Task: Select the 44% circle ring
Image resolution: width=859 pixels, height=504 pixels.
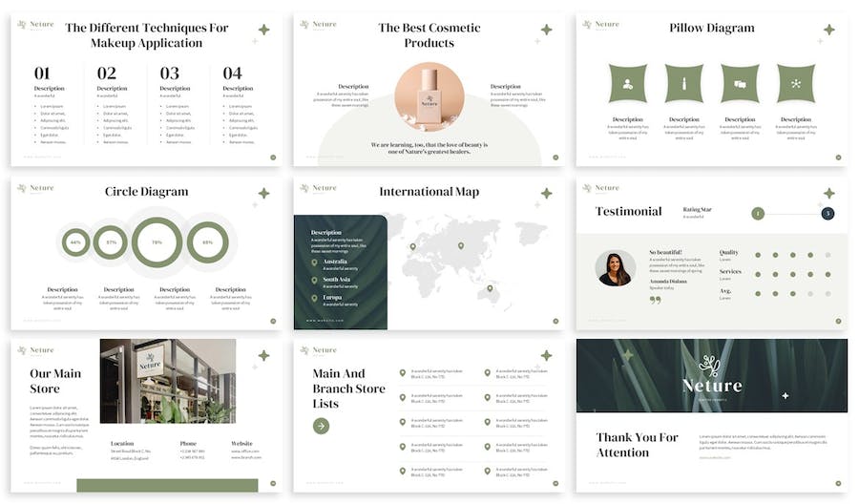Action: tap(76, 242)
